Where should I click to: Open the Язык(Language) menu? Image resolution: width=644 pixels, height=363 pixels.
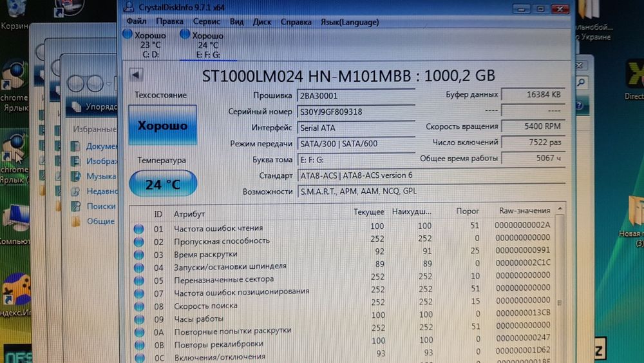coord(350,22)
